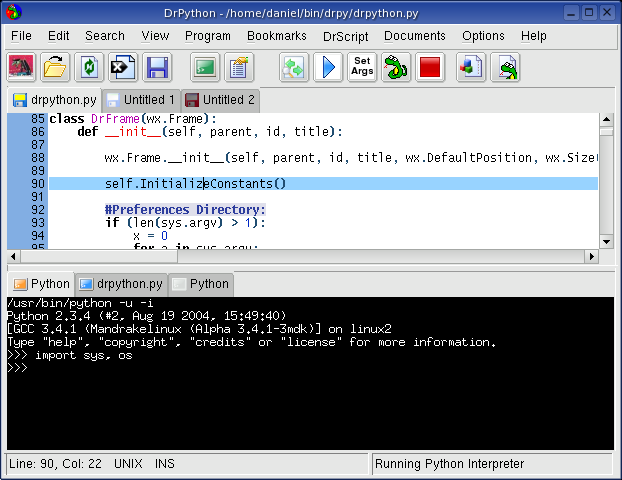Click the horizontal scrollbar right arrow
Image resolution: width=622 pixels, height=480 pixels.
591,257
